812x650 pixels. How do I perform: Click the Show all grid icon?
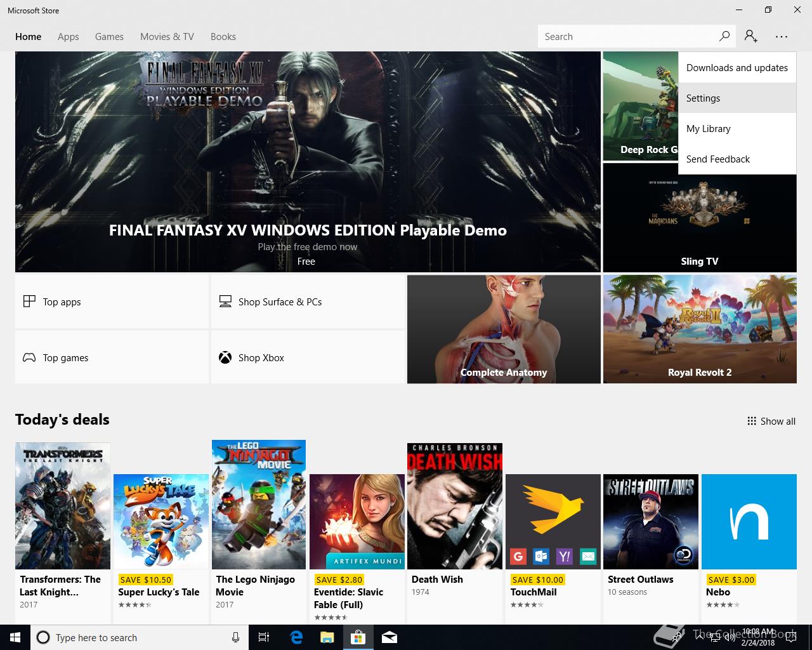(752, 421)
